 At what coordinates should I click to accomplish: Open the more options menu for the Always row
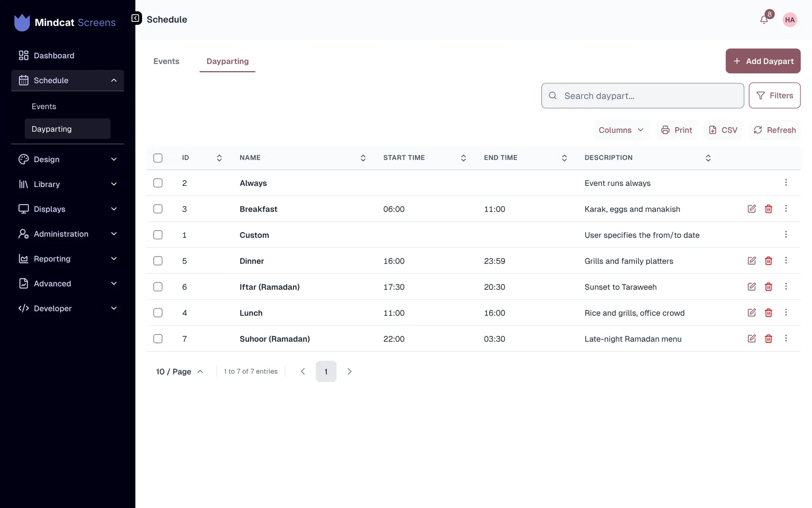pyautogui.click(x=786, y=182)
